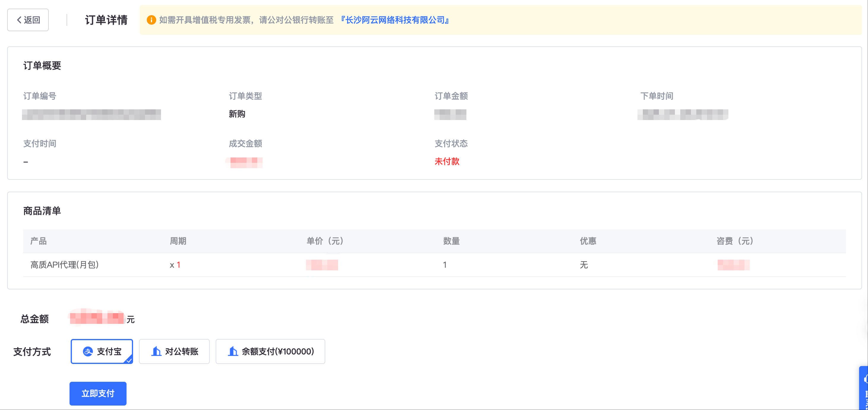Select 对公转账 payment option

click(174, 351)
